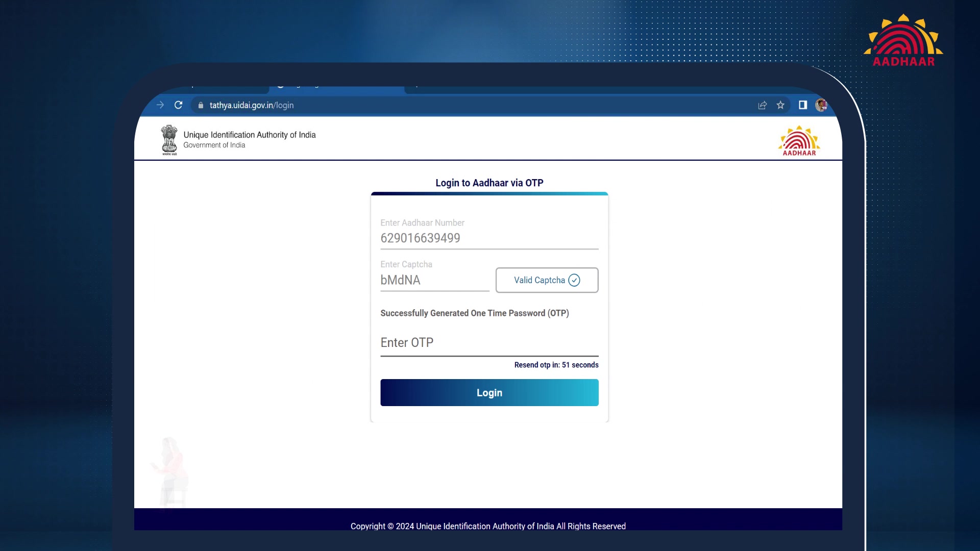Click the Enter Captcha label
This screenshot has width=980, height=551.
click(x=406, y=264)
